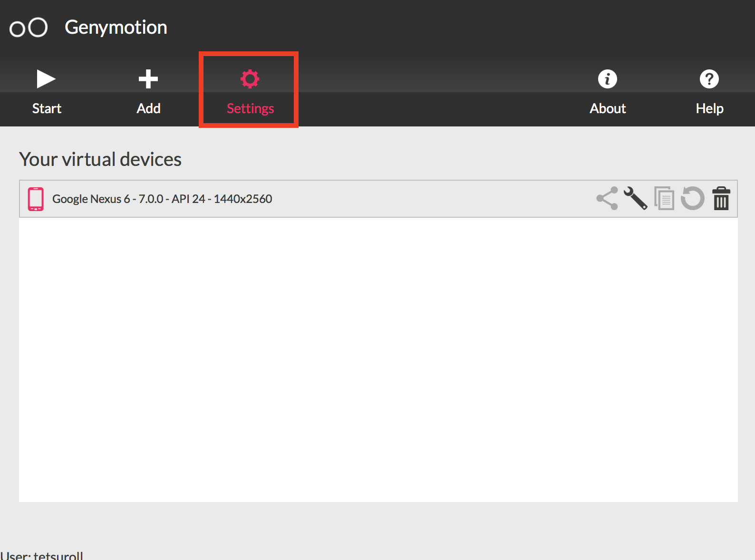The image size is (755, 560).
Task: Open wrench configuration for Nexus 6
Action: tap(636, 198)
